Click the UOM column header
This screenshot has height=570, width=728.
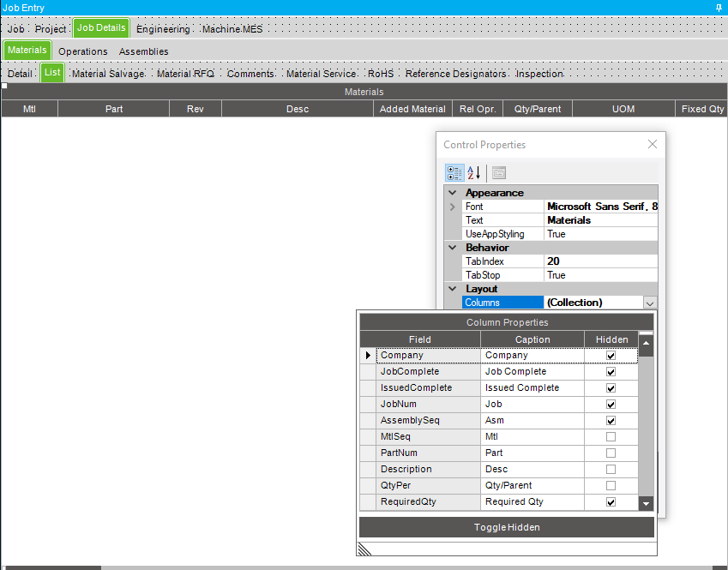(x=623, y=109)
